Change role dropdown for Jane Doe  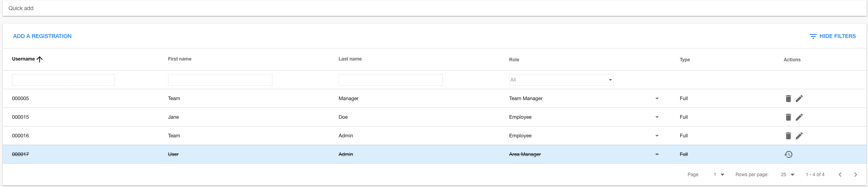click(x=657, y=117)
